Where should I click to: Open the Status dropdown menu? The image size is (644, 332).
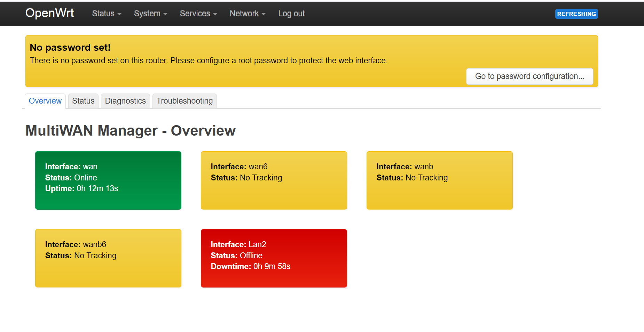pyautogui.click(x=107, y=14)
